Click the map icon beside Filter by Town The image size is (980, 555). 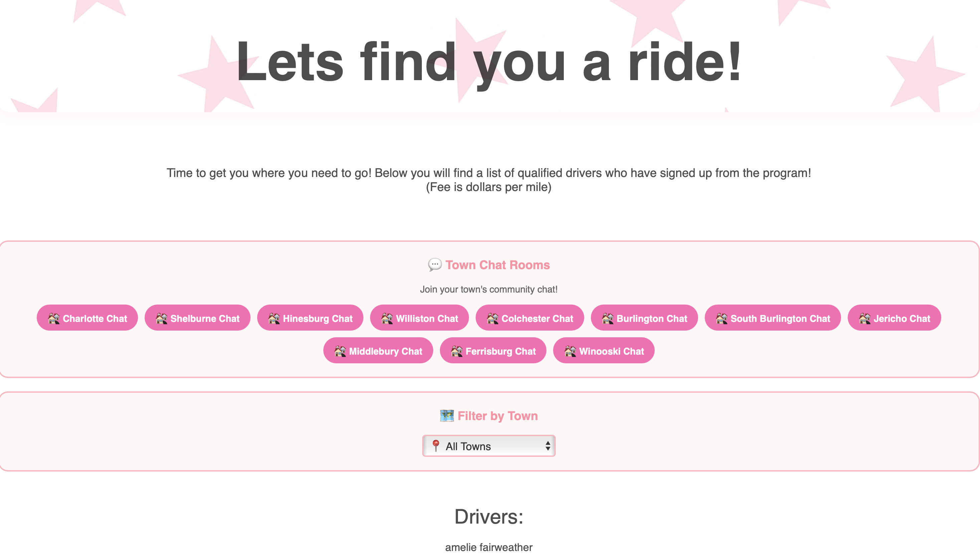[x=447, y=415]
